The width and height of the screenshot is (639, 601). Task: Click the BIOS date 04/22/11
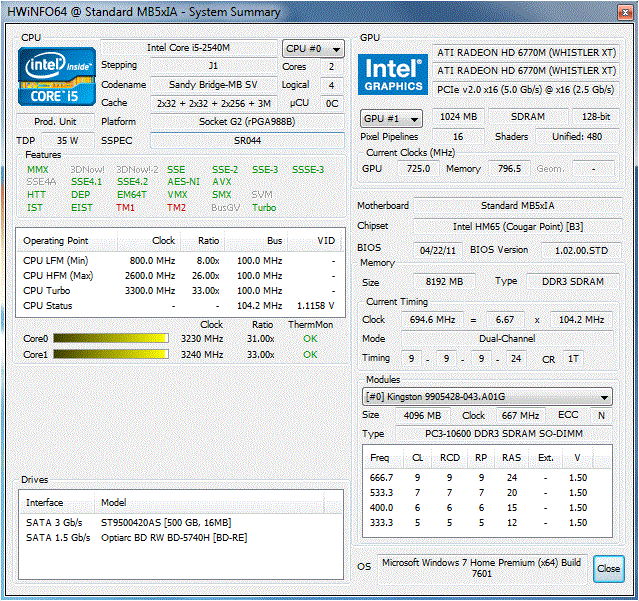[438, 250]
